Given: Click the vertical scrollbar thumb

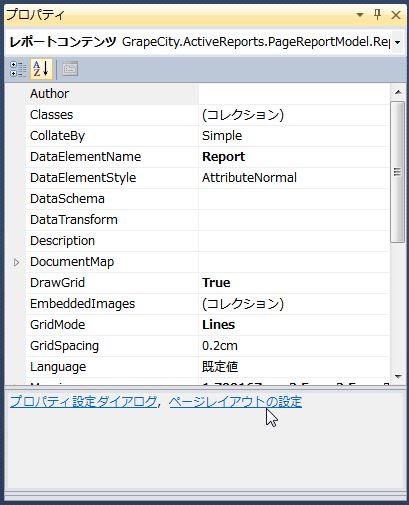Looking at the screenshot, I should pos(397,172).
